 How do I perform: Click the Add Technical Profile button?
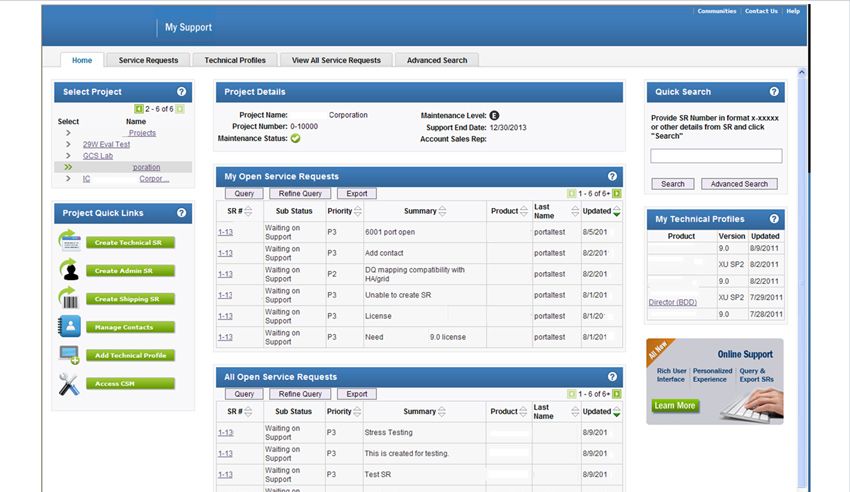pyautogui.click(x=130, y=355)
